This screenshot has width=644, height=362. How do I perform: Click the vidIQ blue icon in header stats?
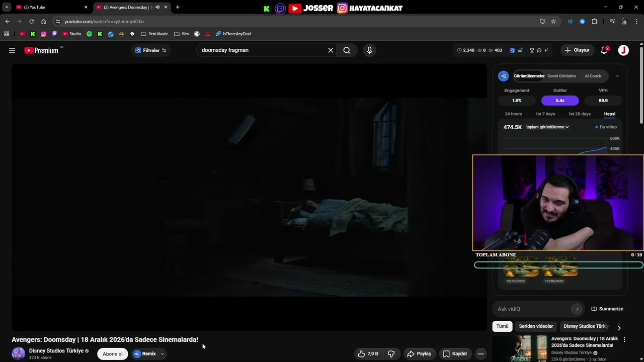(x=512, y=50)
